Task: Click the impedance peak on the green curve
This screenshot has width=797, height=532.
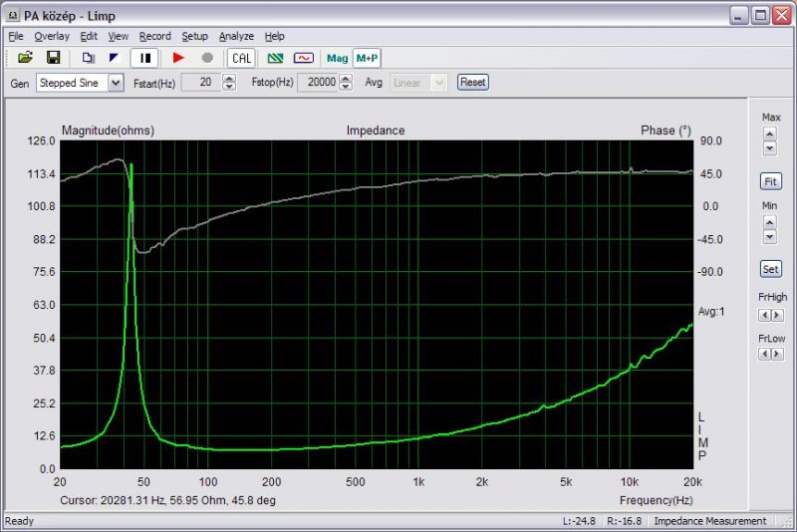Action: point(132,164)
